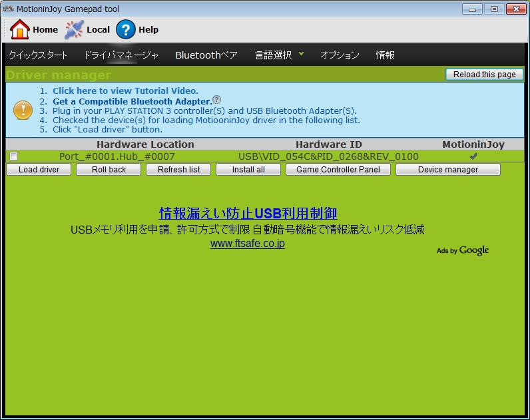Click the Ads by Google label
The width and height of the screenshot is (530, 420).
click(463, 250)
